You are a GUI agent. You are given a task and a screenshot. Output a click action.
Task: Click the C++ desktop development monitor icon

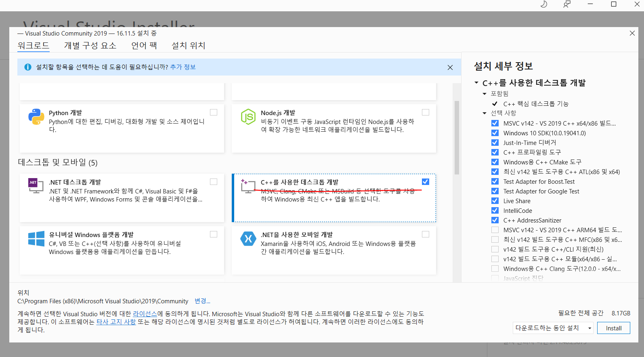(x=248, y=186)
